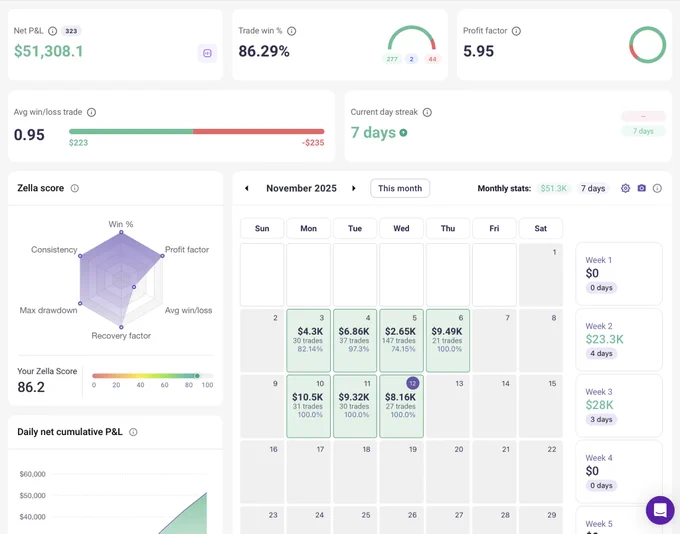
Task: Open November 6 day with $9.49K
Action: (x=448, y=341)
